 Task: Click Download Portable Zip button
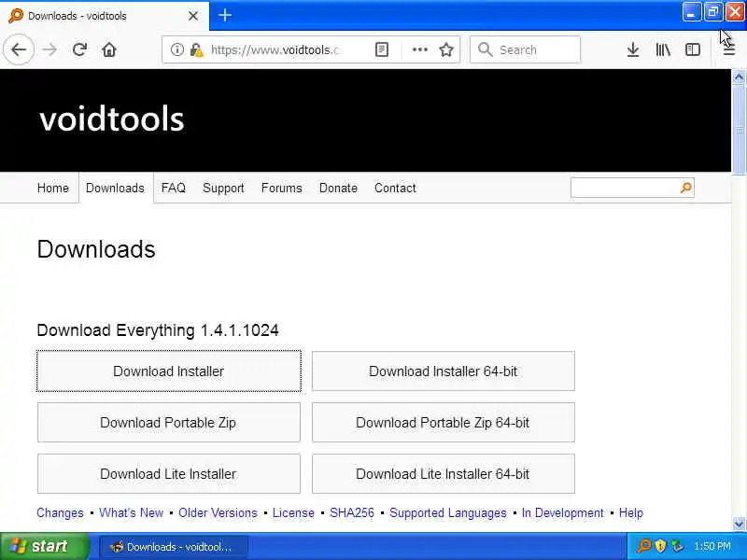point(169,423)
